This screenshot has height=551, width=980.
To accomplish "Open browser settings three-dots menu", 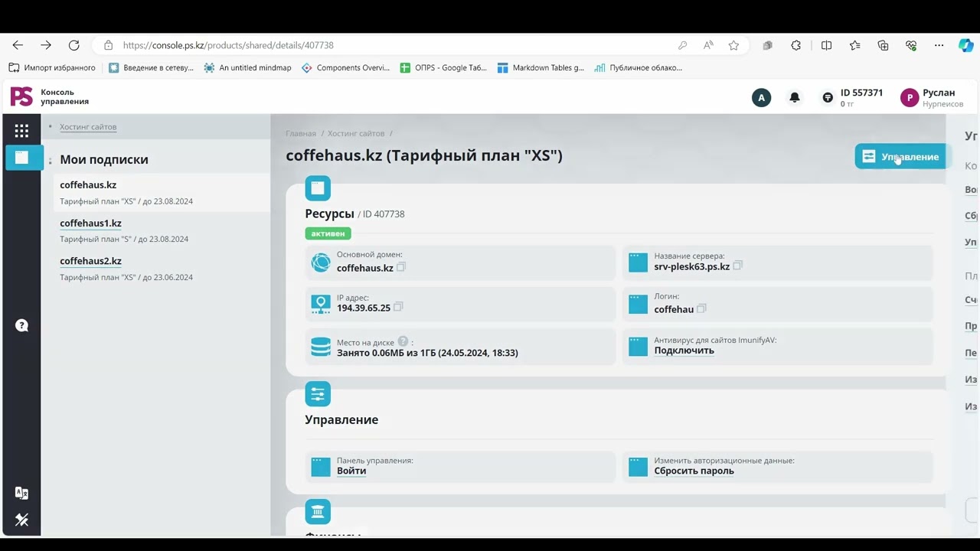I will coord(939,45).
